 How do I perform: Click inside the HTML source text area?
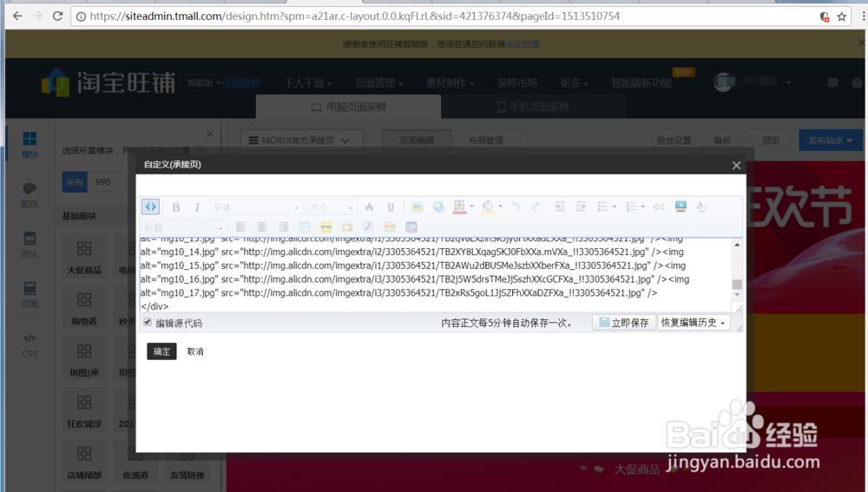436,275
